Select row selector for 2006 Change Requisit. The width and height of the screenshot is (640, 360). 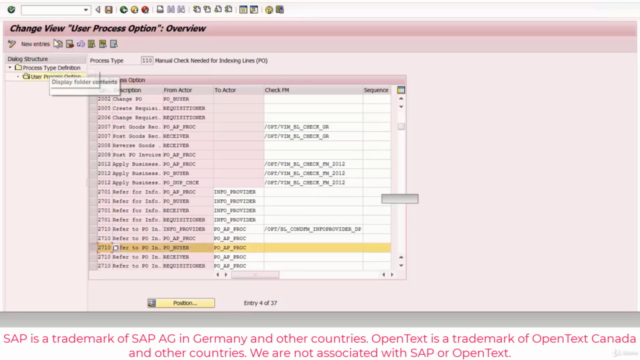[93, 118]
